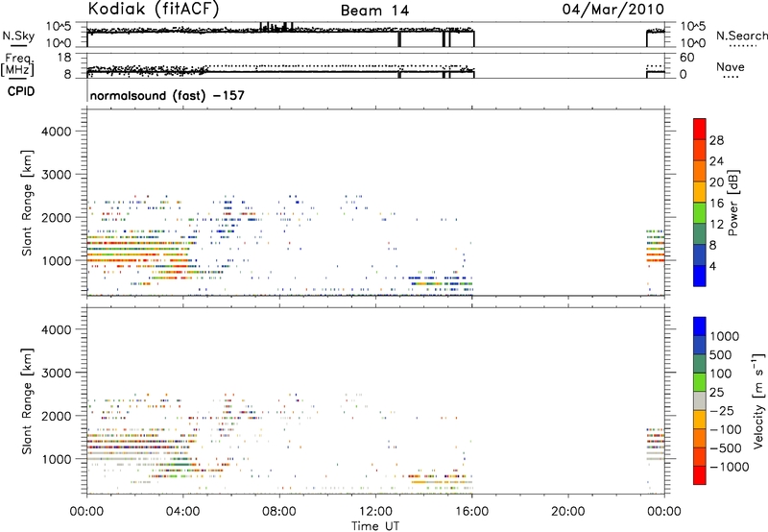The image size is (768, 532).
Task: Click the "16:00" time tick label
Action: point(471,512)
